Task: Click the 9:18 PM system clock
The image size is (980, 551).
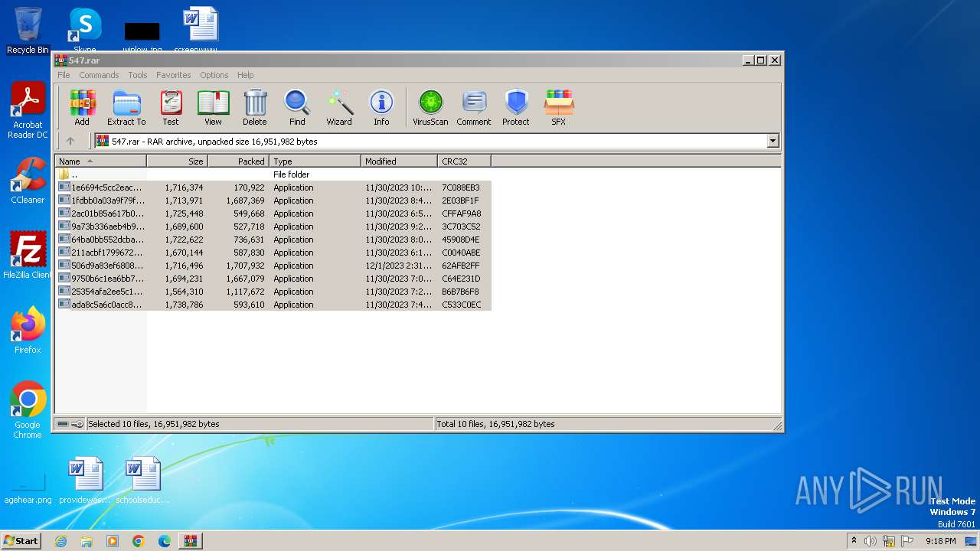Action: click(940, 541)
